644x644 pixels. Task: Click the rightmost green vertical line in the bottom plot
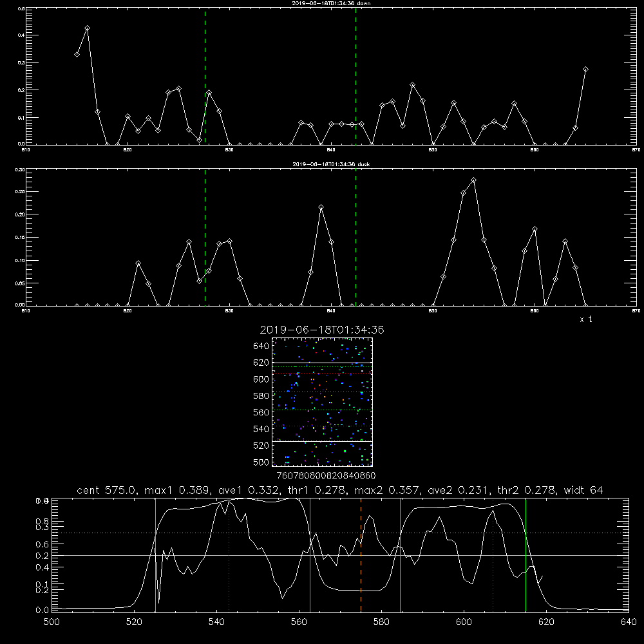[x=526, y=555]
